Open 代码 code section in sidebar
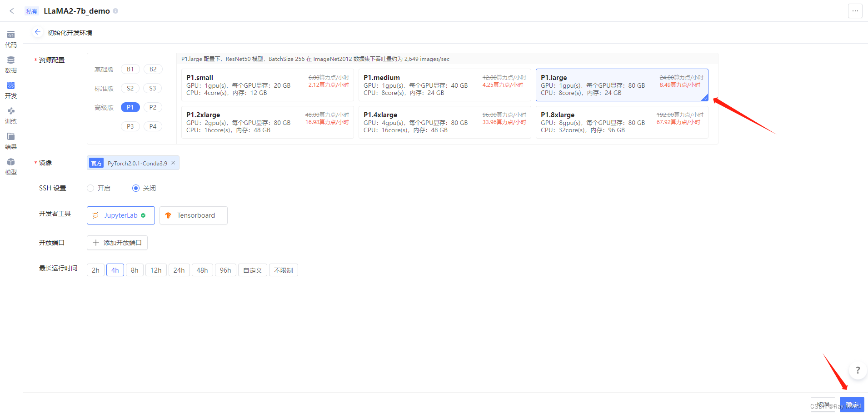This screenshot has height=414, width=868. point(11,40)
